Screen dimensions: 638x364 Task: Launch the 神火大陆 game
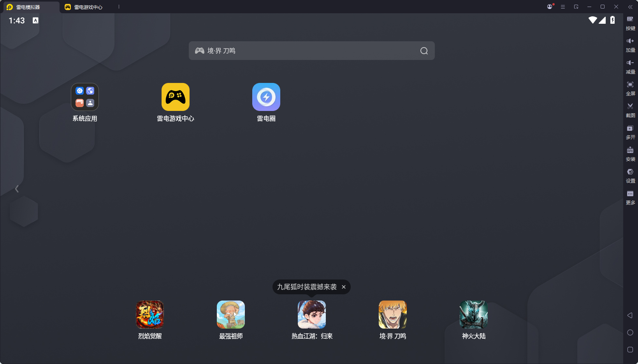[x=474, y=315]
